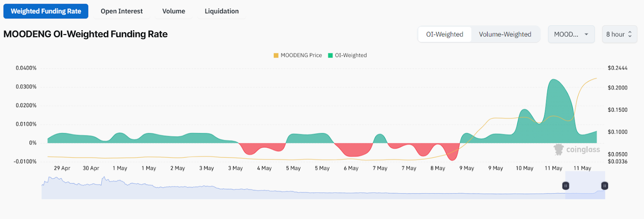Click the MOODENG OI-Weighted Funding Rate heading
The image size is (644, 219).
85,34
